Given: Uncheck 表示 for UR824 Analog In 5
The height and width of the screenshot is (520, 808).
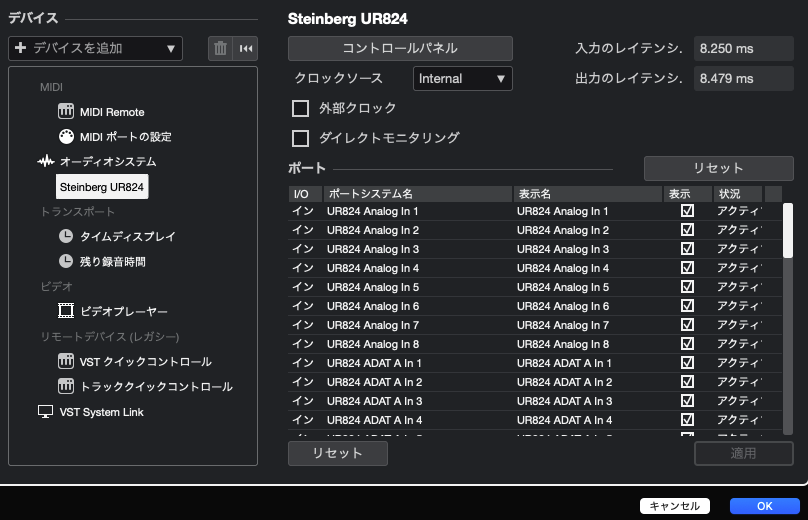Looking at the screenshot, I should tap(687, 287).
